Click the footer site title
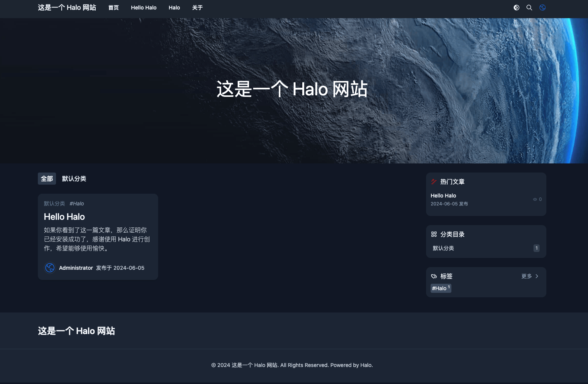 pos(76,331)
